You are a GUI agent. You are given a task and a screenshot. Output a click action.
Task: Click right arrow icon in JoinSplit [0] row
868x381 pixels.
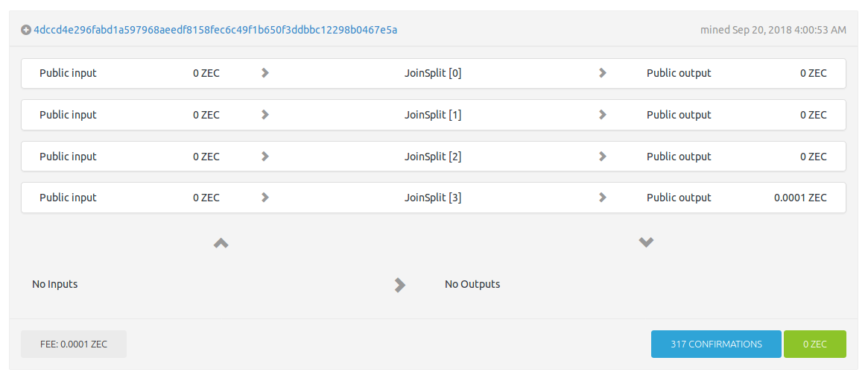[603, 73]
